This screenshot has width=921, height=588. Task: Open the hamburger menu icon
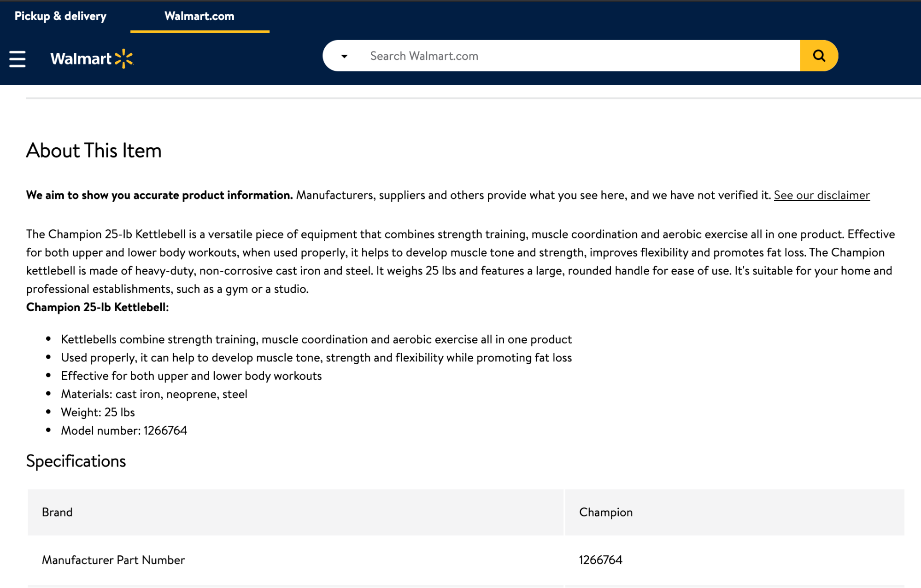click(18, 59)
